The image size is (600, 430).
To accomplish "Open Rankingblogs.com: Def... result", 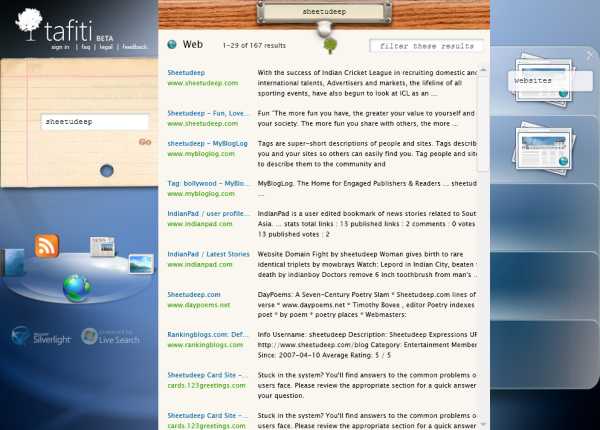I will (208, 334).
